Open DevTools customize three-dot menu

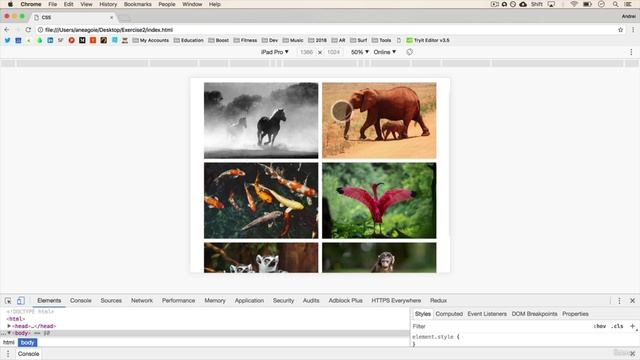[619, 301]
